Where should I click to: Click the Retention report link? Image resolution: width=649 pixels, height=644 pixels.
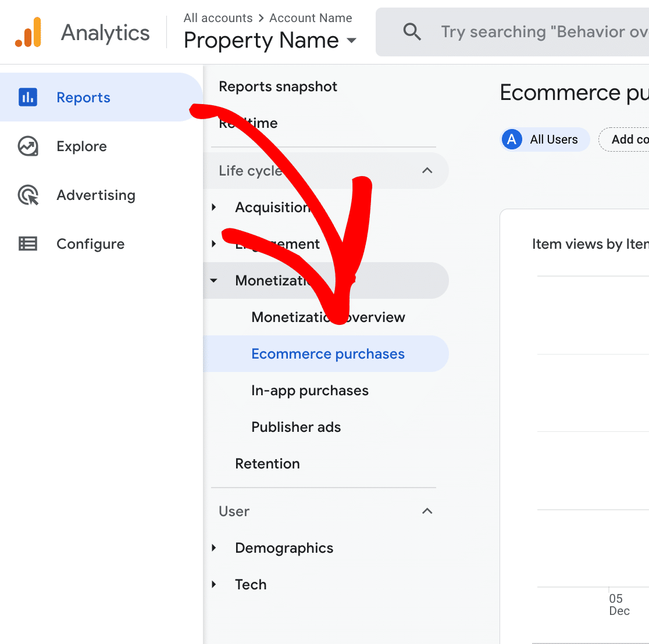pyautogui.click(x=268, y=464)
